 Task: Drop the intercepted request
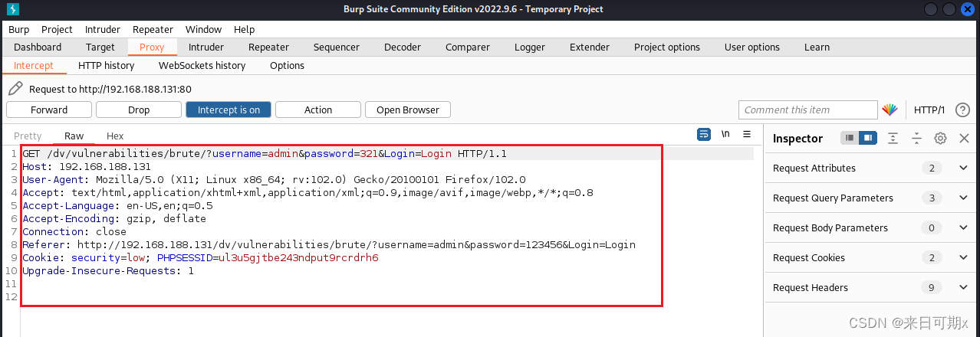click(x=139, y=110)
